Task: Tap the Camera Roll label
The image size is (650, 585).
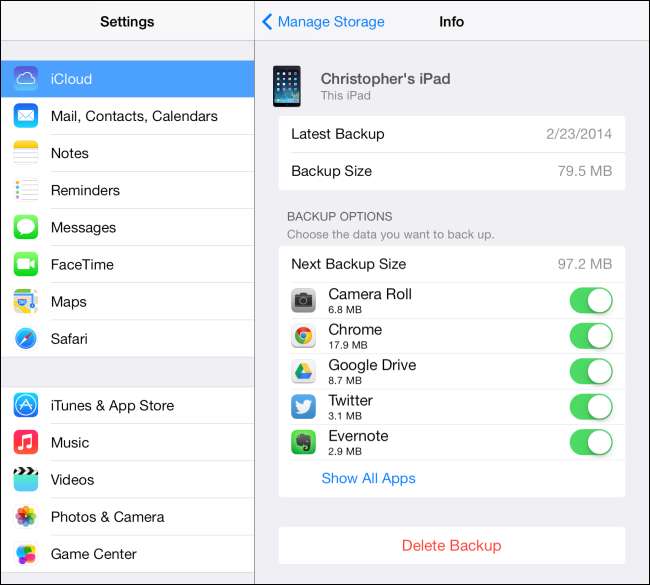Action: (370, 294)
